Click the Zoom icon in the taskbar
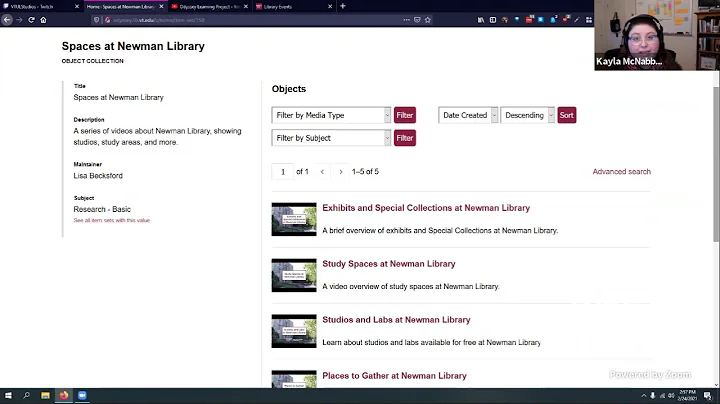Image resolution: width=720 pixels, height=404 pixels. [x=82, y=396]
